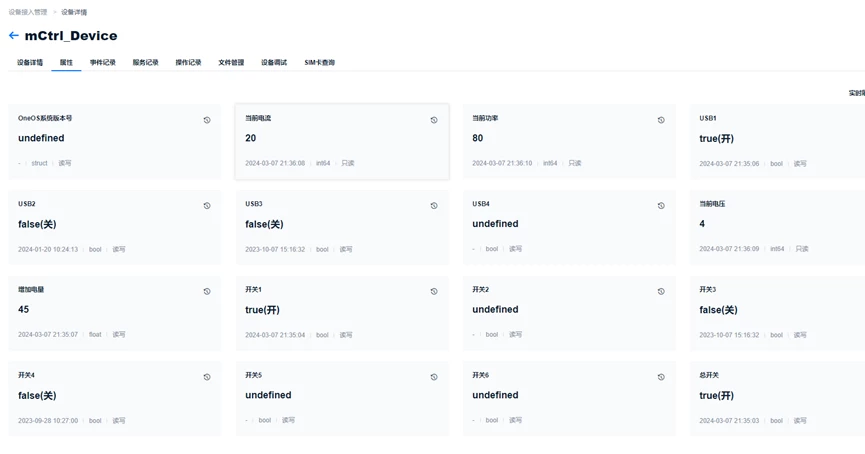Click the 开关2 history icon

661,292
